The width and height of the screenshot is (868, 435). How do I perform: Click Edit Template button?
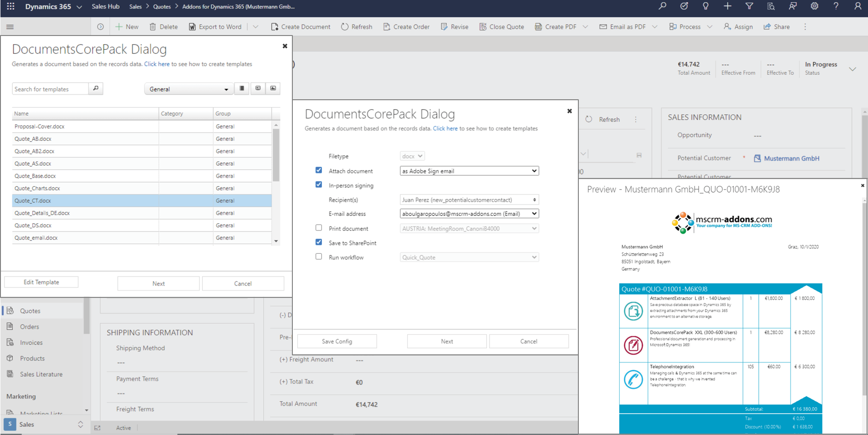coord(41,282)
